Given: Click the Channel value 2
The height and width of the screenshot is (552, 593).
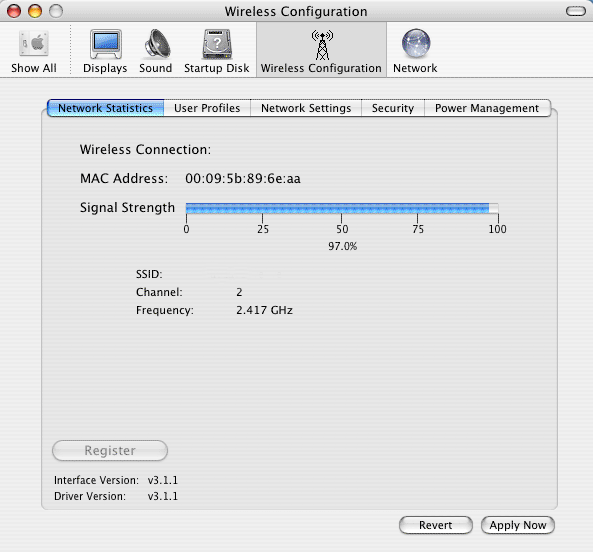Looking at the screenshot, I should 239,292.
